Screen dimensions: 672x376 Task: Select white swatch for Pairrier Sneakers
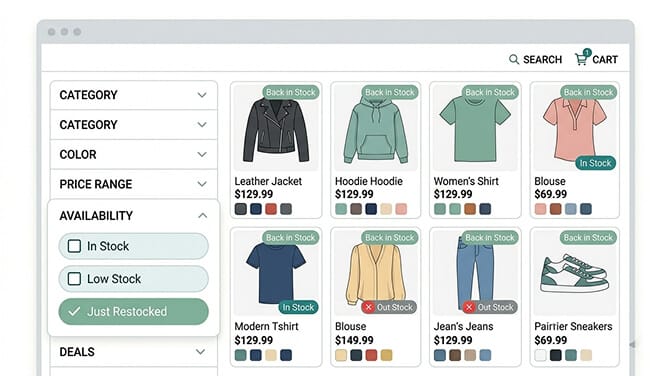pos(541,355)
